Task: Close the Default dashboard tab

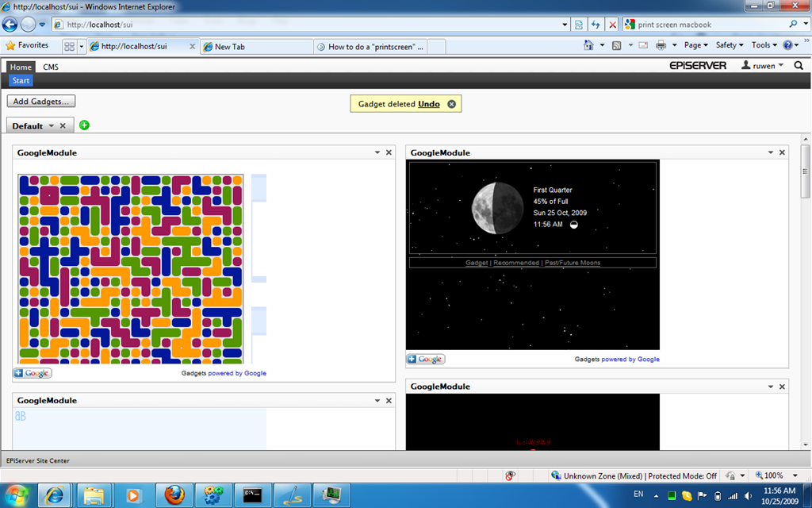Action: pyautogui.click(x=63, y=126)
